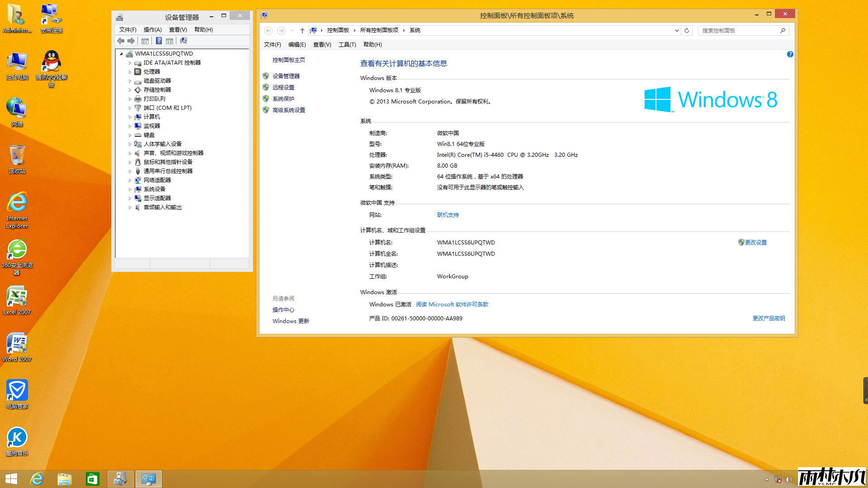
Task: Open Internet Explorer from taskbar
Action: click(x=37, y=479)
